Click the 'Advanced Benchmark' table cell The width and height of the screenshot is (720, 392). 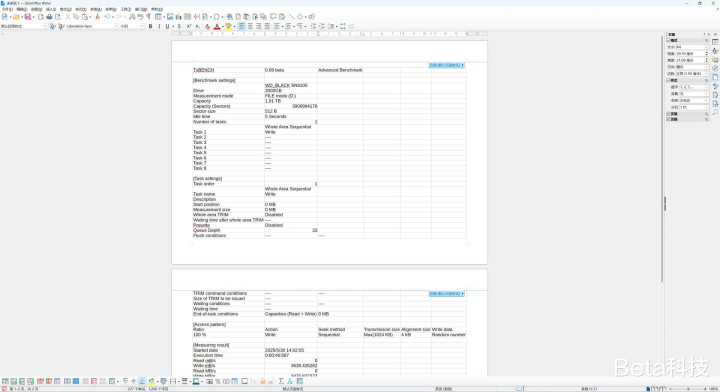coord(340,70)
